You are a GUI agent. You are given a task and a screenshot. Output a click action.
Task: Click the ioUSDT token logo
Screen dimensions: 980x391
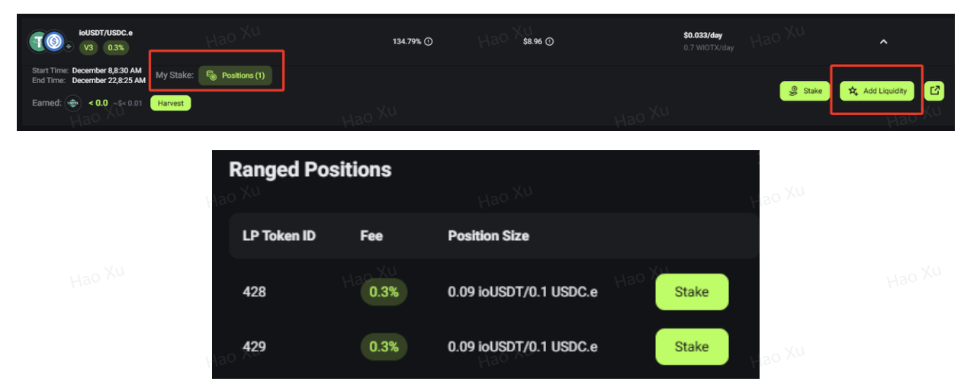pyautogui.click(x=38, y=41)
